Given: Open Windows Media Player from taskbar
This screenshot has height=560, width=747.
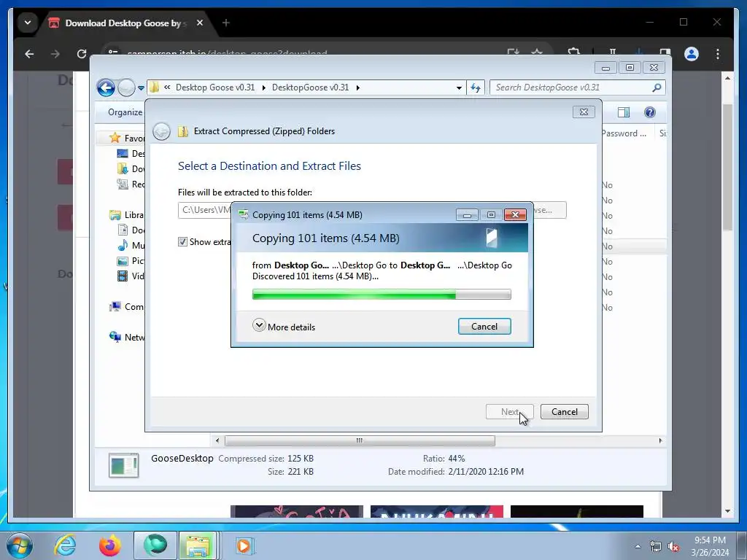Looking at the screenshot, I should click(244, 545).
